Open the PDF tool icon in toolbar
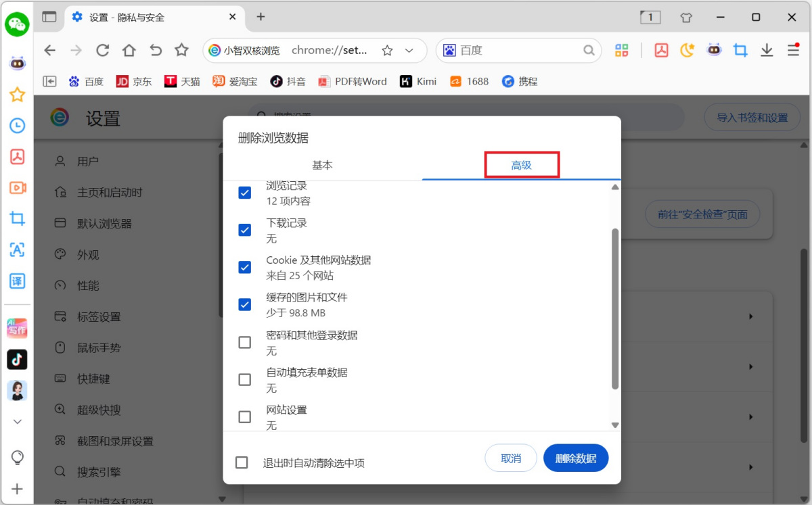812x505 pixels. (661, 50)
